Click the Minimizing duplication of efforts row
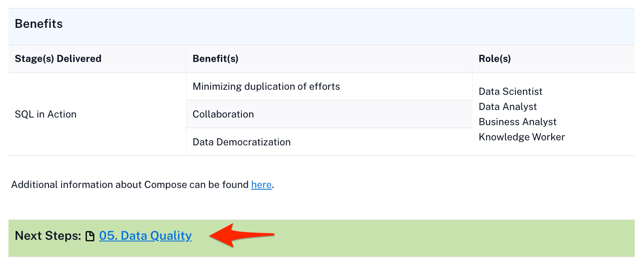Screen dimensions: 644x268 click(x=266, y=86)
